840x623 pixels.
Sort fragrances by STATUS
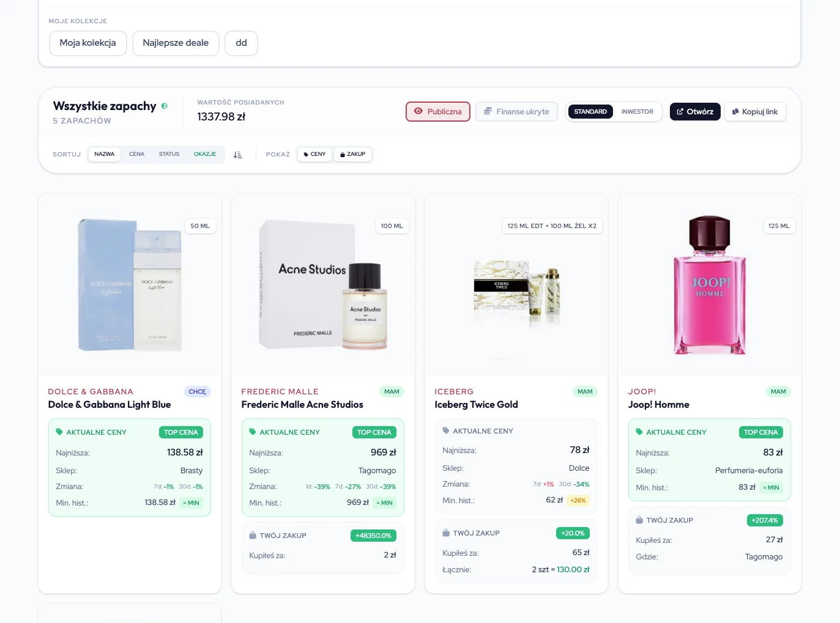point(169,154)
